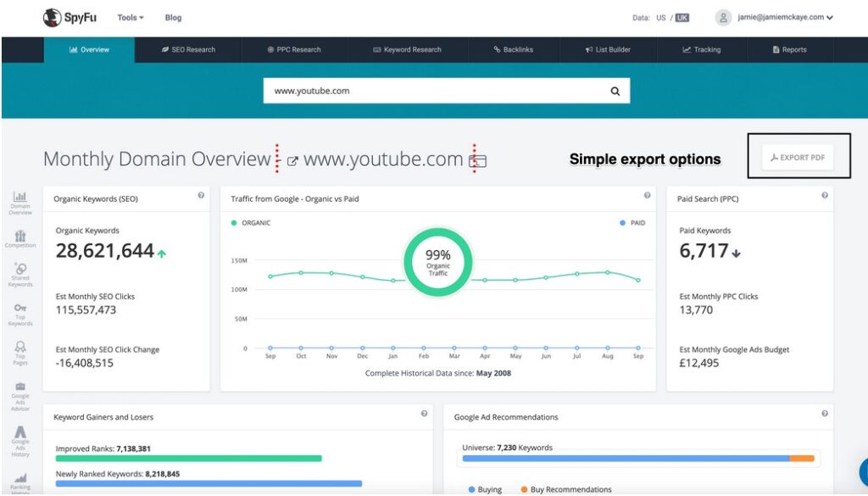Screen dimensions: 868x496
Task: Click the Export PDF button
Action: pos(798,158)
